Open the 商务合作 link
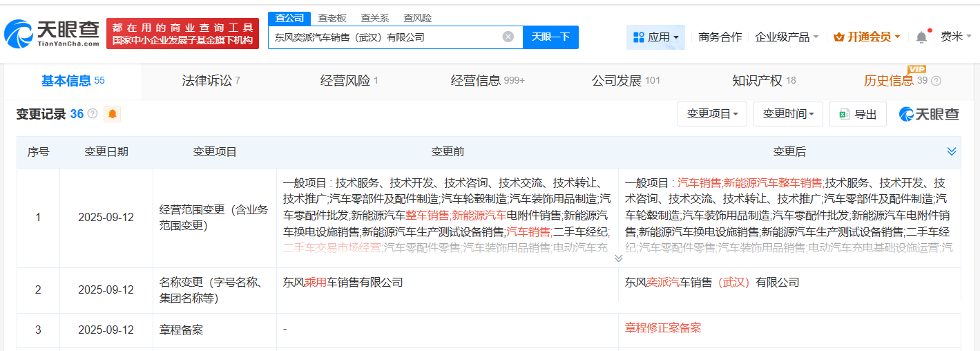This screenshot has height=351, width=980. click(720, 37)
